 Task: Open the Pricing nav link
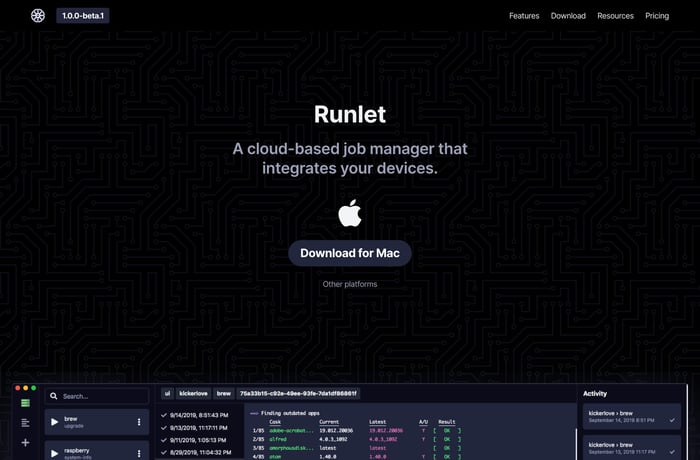pos(657,16)
